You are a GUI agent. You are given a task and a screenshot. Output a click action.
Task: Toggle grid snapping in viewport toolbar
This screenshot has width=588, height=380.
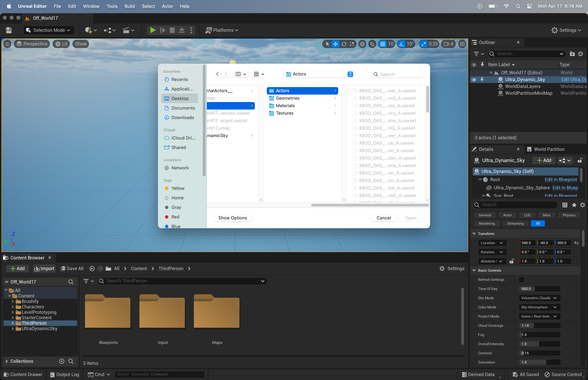pyautogui.click(x=383, y=44)
